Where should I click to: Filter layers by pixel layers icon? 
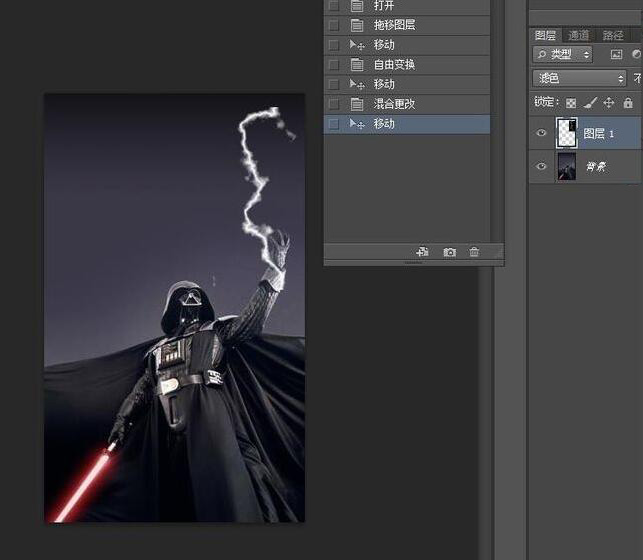click(616, 54)
